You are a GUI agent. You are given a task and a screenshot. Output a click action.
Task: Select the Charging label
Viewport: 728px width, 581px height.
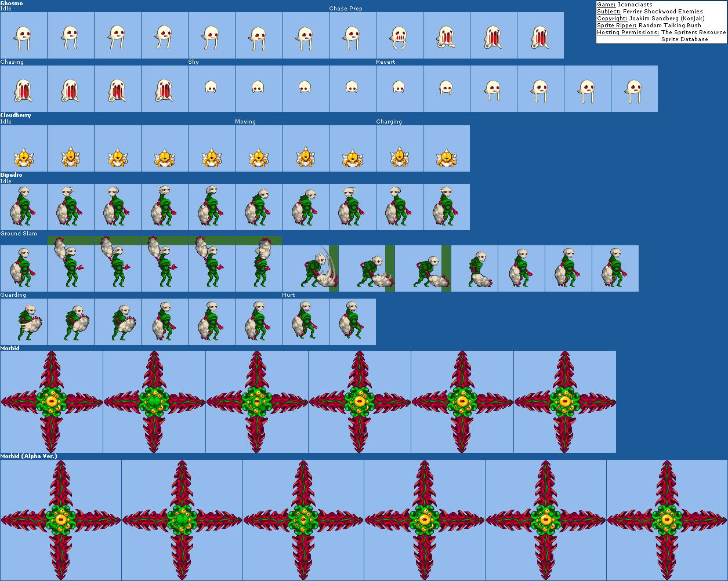[x=389, y=122]
